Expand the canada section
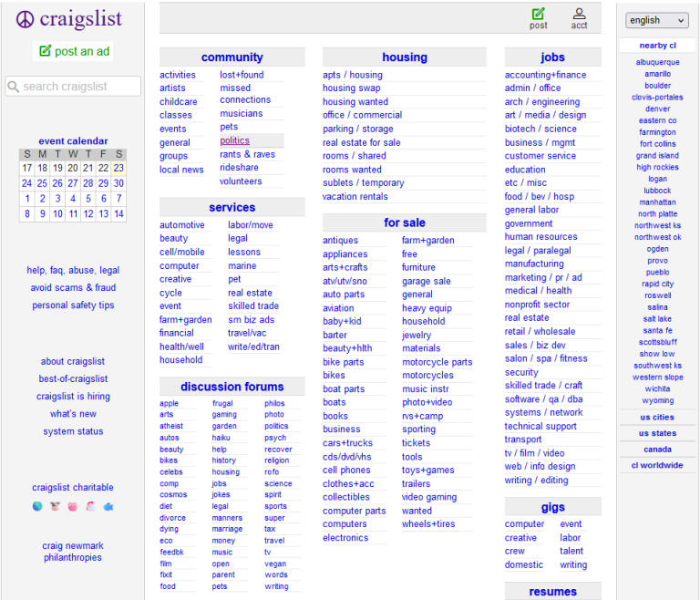Viewport: 700px width, 600px height. (656, 450)
